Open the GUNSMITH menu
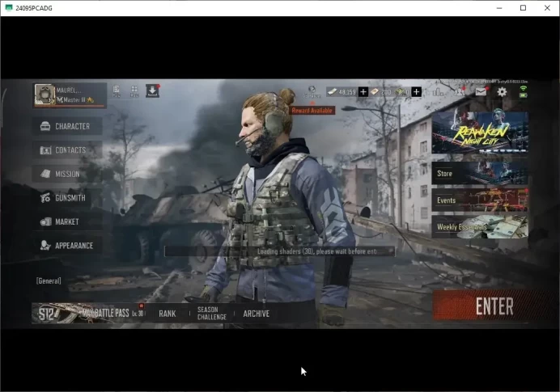Image resolution: width=560 pixels, height=392 pixels. coord(67,198)
